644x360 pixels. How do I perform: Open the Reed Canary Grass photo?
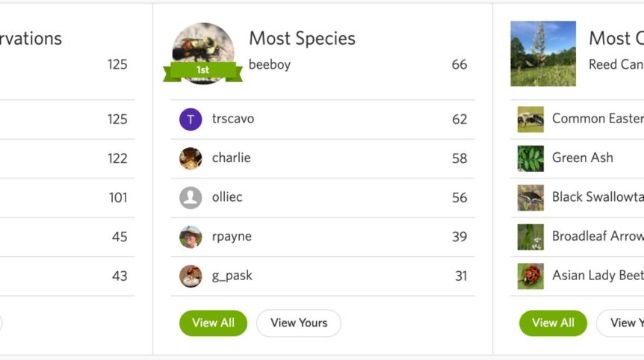[543, 53]
